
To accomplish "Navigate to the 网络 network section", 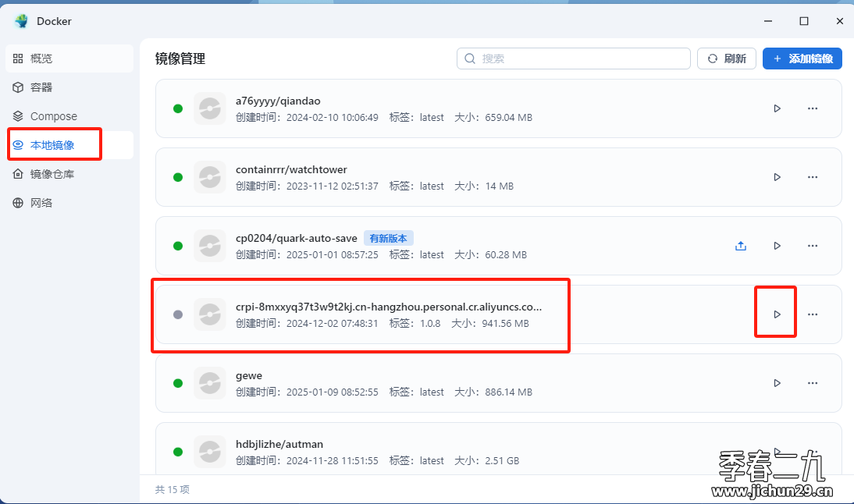I will (69, 203).
